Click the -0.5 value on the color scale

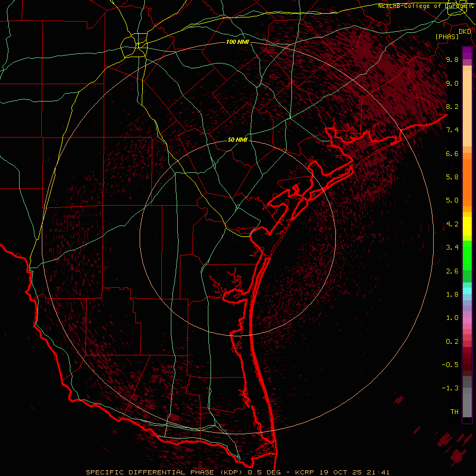pos(450,365)
